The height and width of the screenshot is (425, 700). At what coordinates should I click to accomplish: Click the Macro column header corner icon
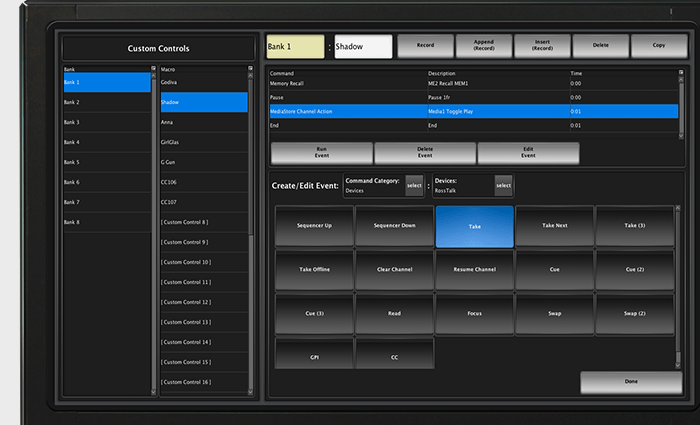click(249, 69)
